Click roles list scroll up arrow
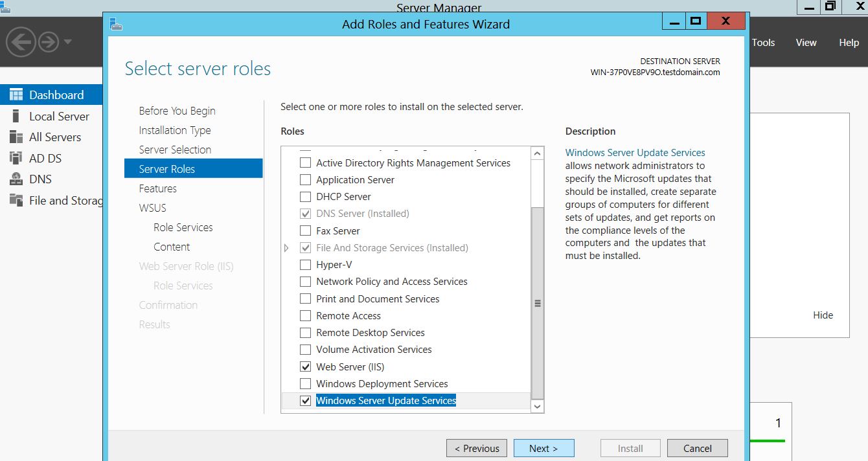Viewport: 868px width, 461px height. 537,154
